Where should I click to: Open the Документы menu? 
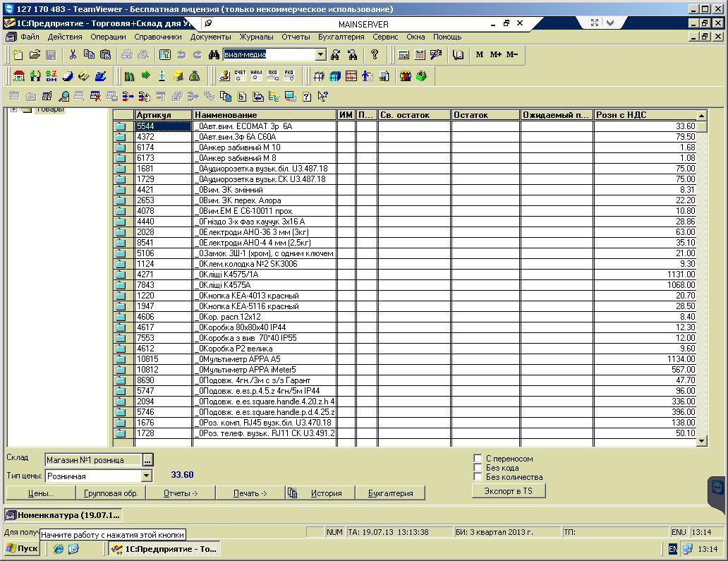[x=210, y=37]
